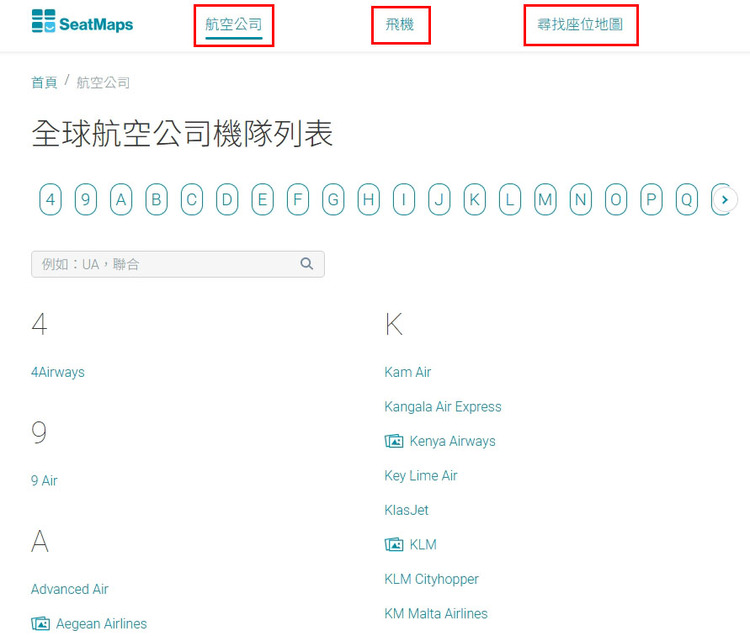Click the photo icon beside Kenya Airways
This screenshot has width=750, height=636.
(x=394, y=441)
